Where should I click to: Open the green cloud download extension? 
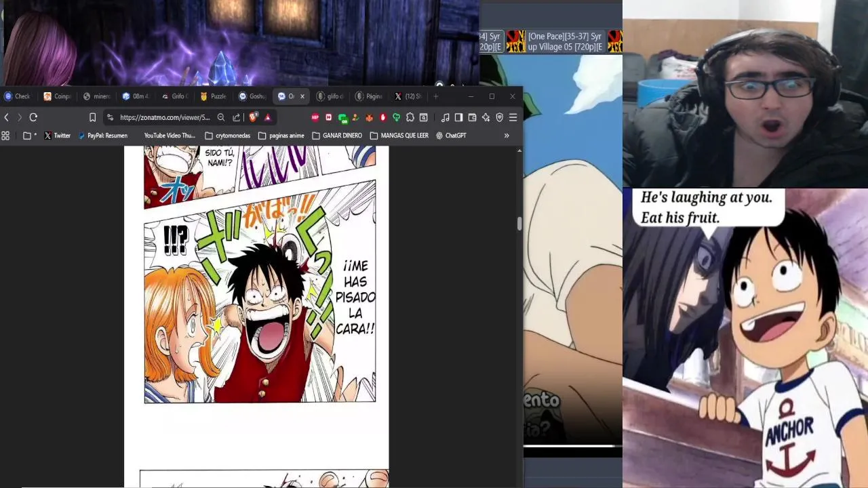(x=397, y=117)
